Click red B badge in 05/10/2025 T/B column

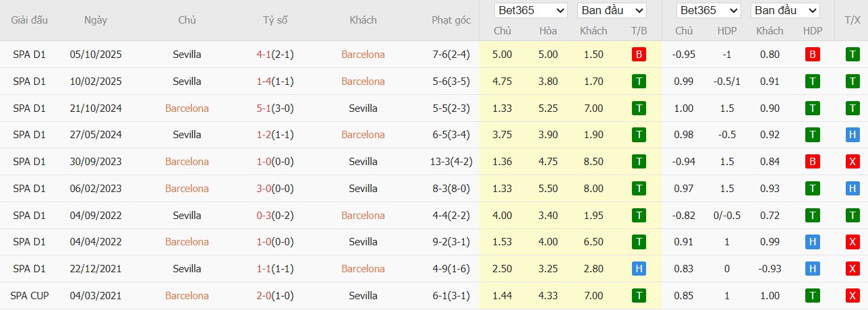click(x=639, y=55)
